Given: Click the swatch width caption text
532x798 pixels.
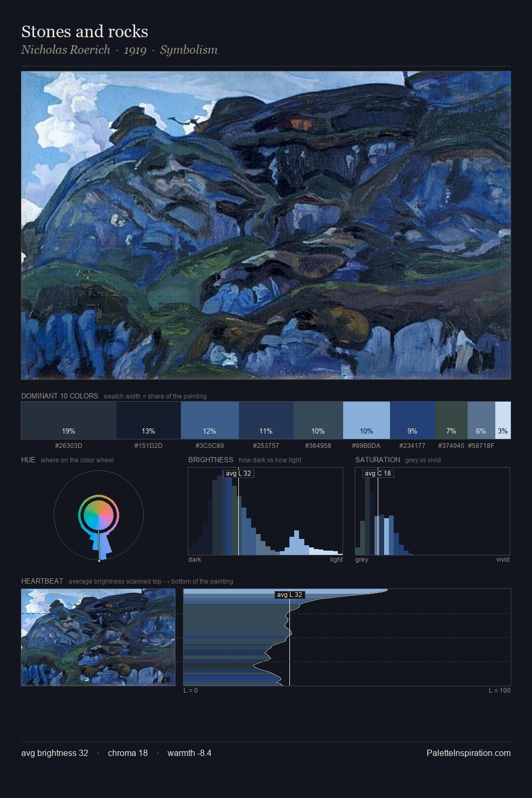Looking at the screenshot, I should tap(155, 396).
